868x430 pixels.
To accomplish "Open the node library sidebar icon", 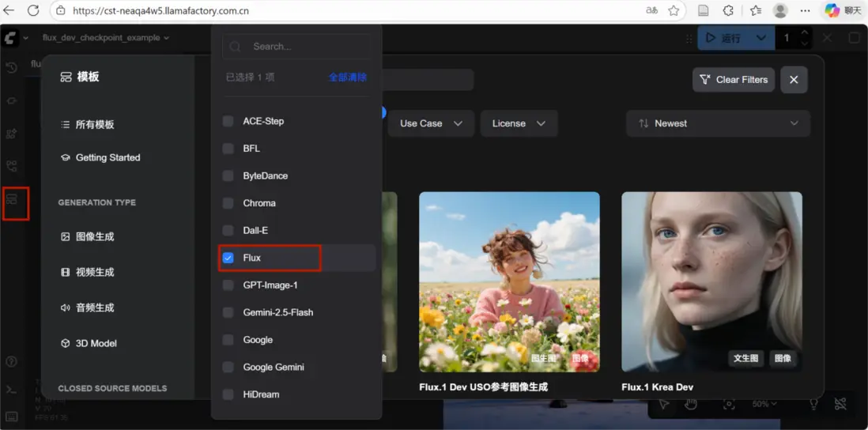I will click(x=11, y=100).
